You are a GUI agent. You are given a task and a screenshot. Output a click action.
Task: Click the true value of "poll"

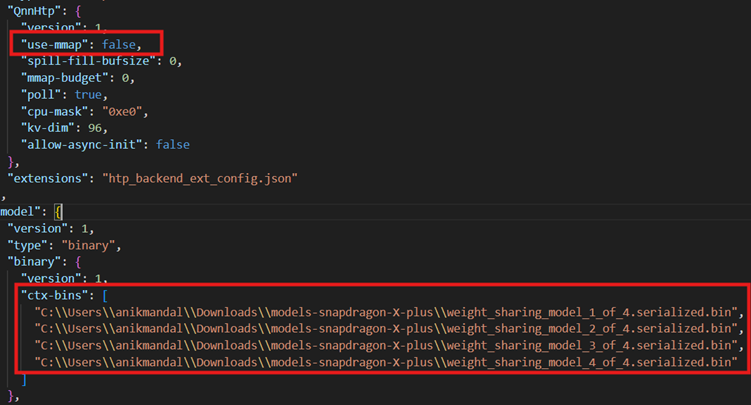pos(87,94)
